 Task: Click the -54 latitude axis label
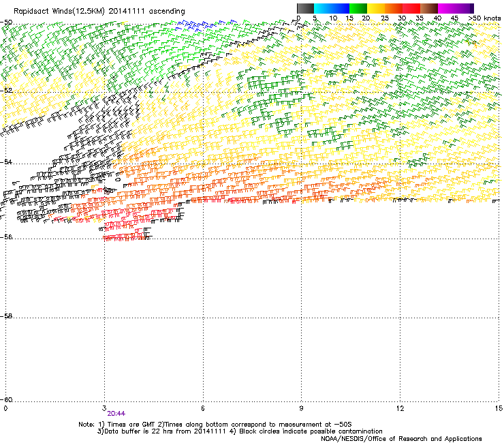[6, 162]
